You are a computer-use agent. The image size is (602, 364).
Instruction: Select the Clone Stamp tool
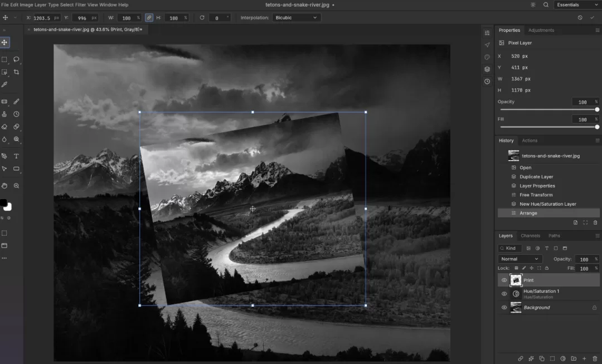point(4,114)
